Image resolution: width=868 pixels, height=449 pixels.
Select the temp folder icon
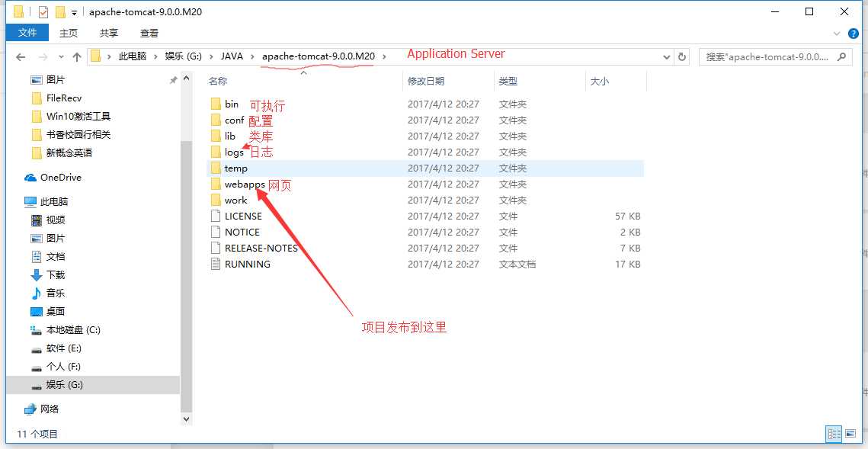tap(216, 168)
